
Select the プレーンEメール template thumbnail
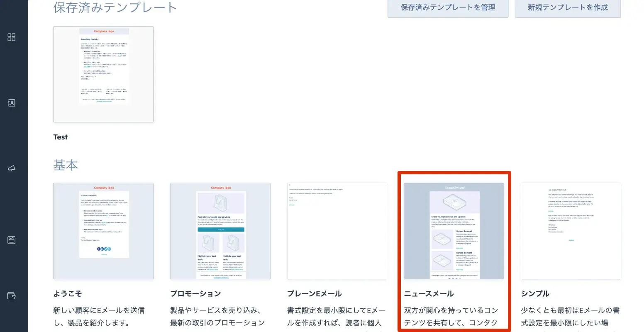(x=337, y=231)
